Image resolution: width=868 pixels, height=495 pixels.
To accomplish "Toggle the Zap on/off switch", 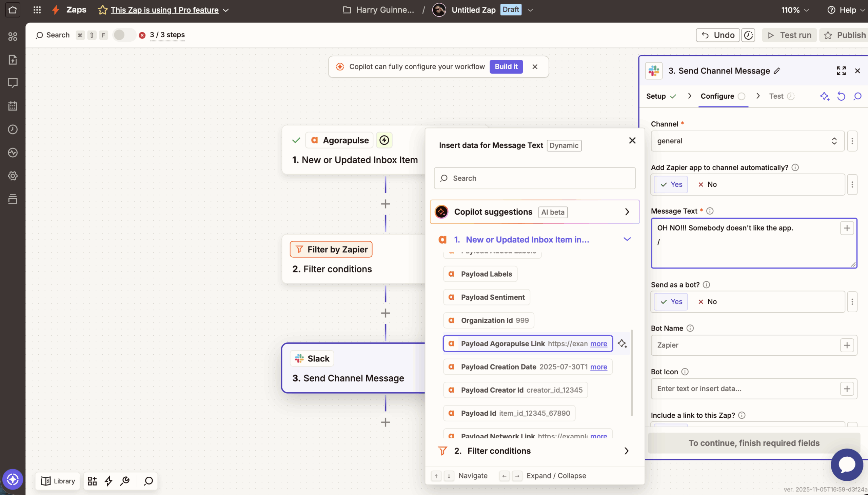I will point(124,35).
